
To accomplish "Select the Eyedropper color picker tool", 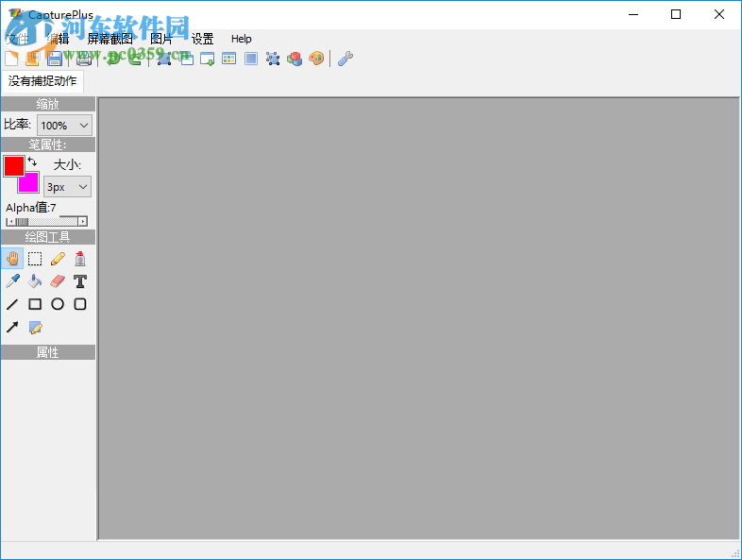I will pyautogui.click(x=12, y=281).
